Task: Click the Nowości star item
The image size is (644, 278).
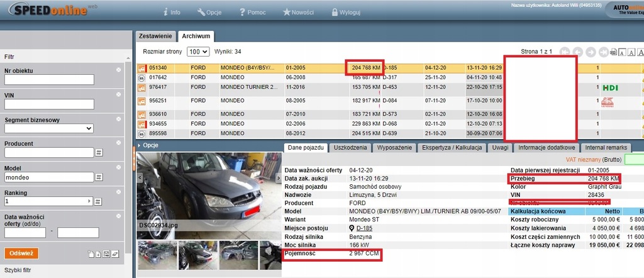Action: click(x=304, y=12)
